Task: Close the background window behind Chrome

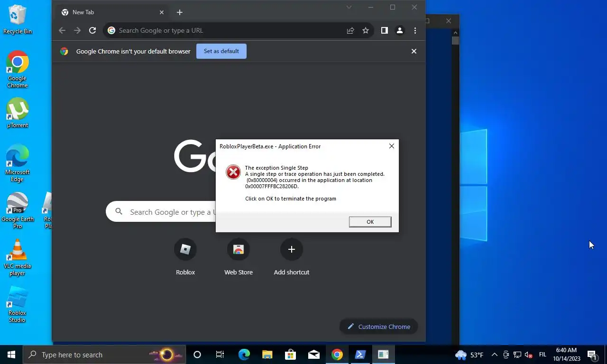Action: tap(449, 21)
